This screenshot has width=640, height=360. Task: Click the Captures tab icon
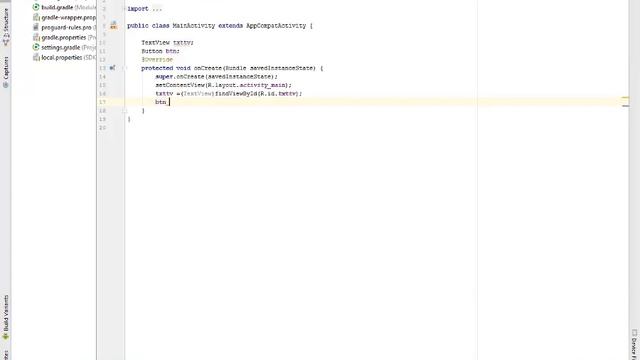click(x=6, y=85)
